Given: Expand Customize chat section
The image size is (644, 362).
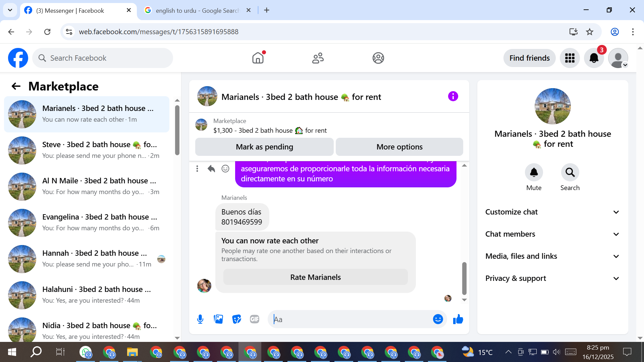Looking at the screenshot, I should point(552,212).
